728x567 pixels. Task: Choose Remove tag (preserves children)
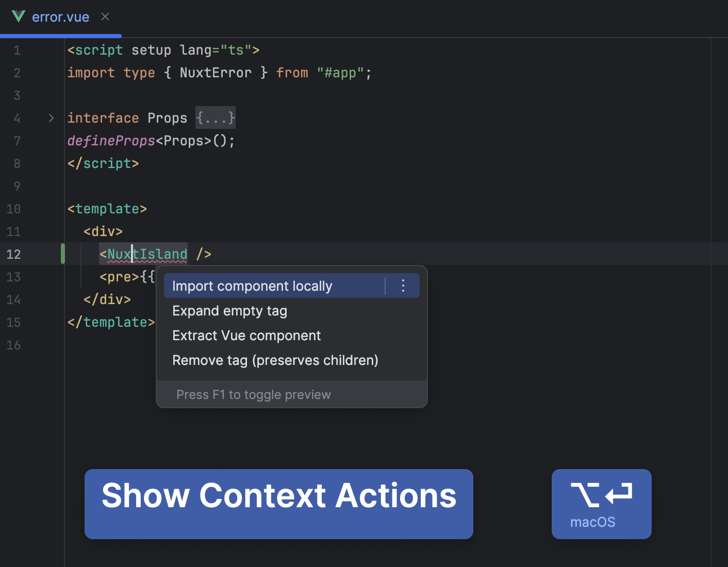(275, 360)
